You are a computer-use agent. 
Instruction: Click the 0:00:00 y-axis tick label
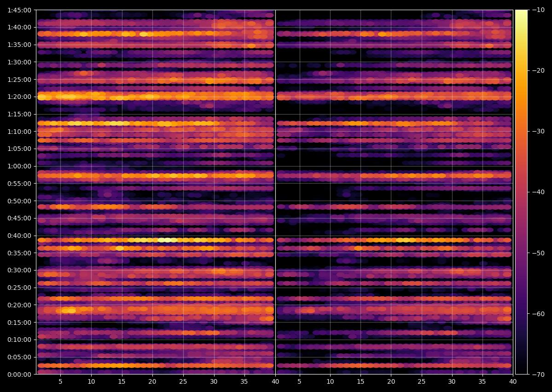click(x=19, y=375)
